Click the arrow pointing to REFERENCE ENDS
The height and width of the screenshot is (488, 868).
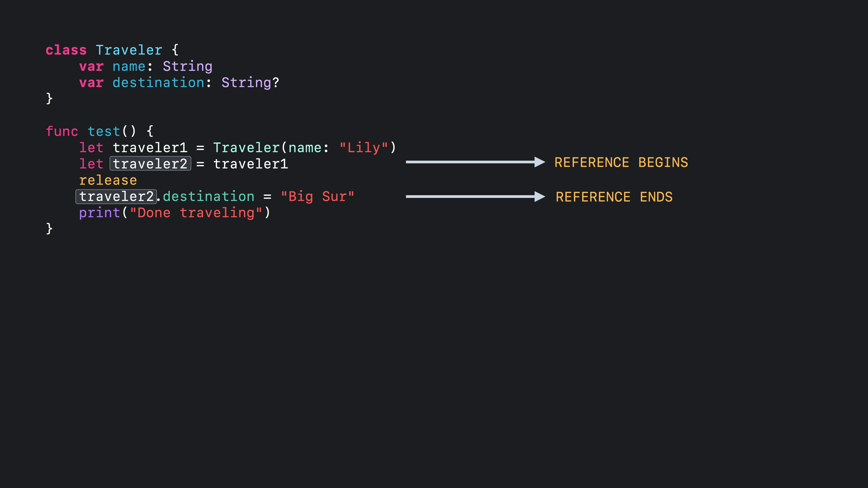(x=475, y=196)
